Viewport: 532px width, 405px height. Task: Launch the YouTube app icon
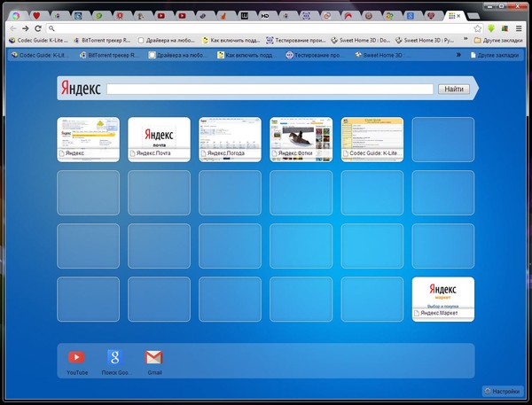tap(77, 362)
